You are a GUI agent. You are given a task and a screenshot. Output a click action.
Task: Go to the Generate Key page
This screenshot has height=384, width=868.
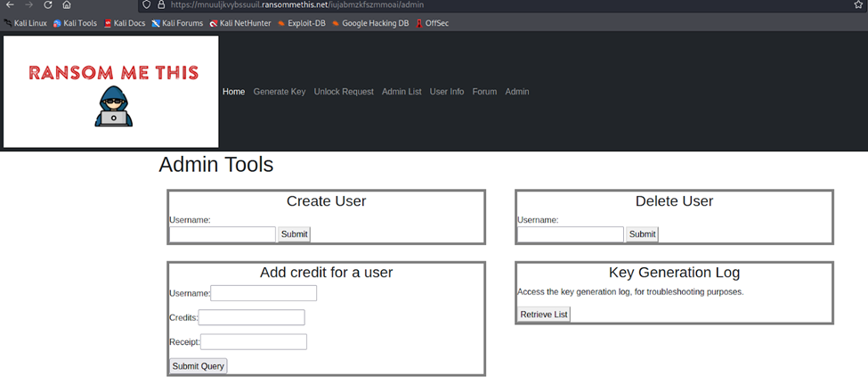(x=279, y=92)
